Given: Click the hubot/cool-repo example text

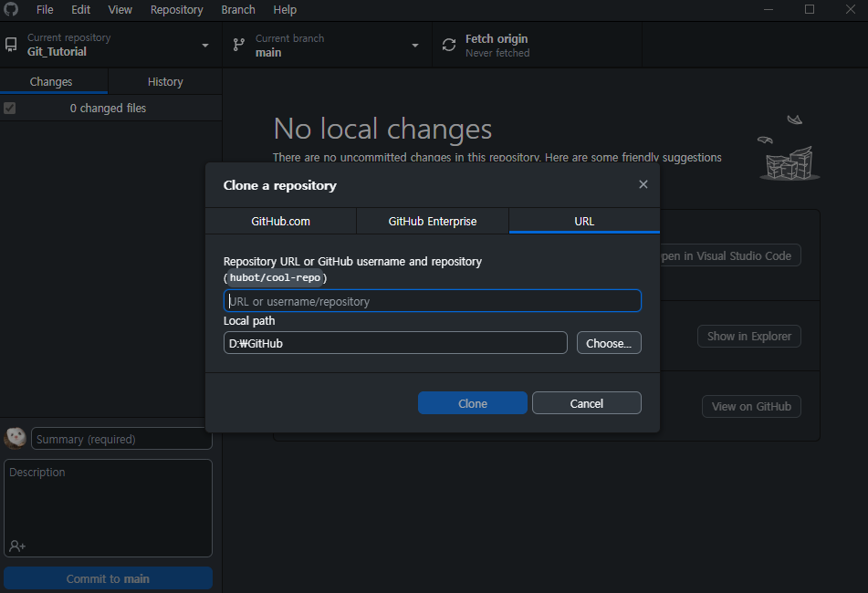Looking at the screenshot, I should click(x=275, y=277).
